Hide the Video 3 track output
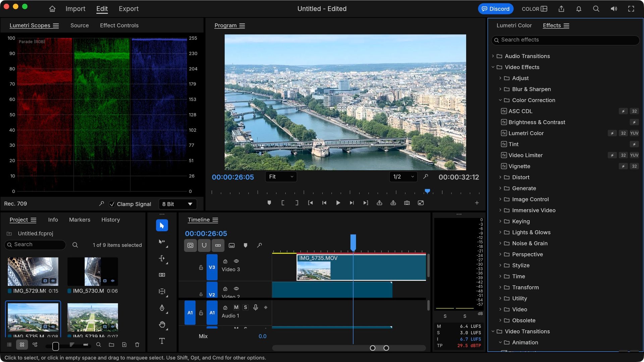644x362 pixels. click(236, 261)
